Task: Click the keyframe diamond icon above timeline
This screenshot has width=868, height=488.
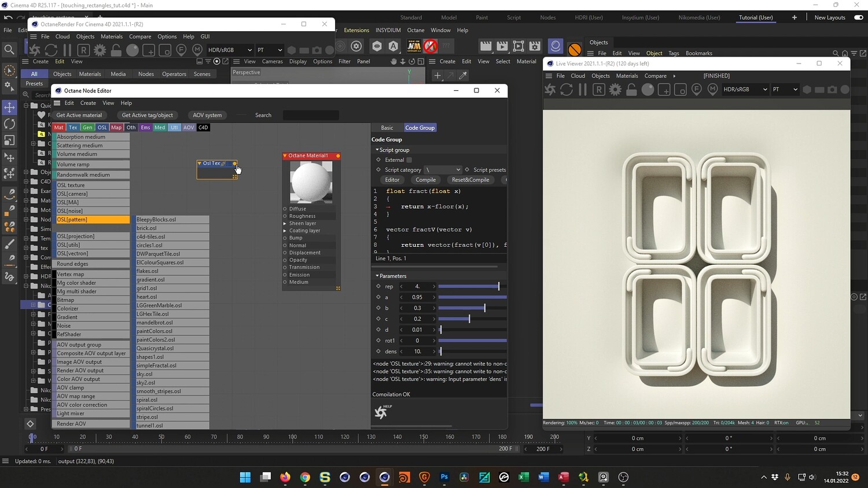Action: [x=31, y=424]
